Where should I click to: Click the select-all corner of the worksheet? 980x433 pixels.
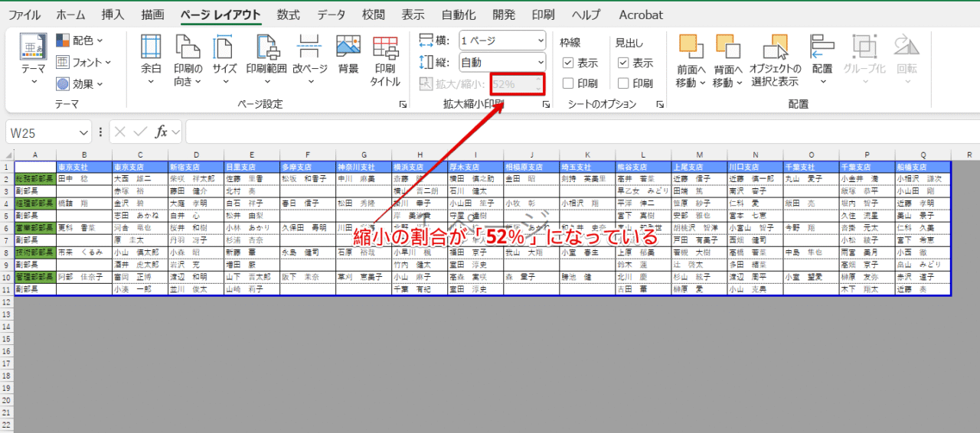[7, 154]
